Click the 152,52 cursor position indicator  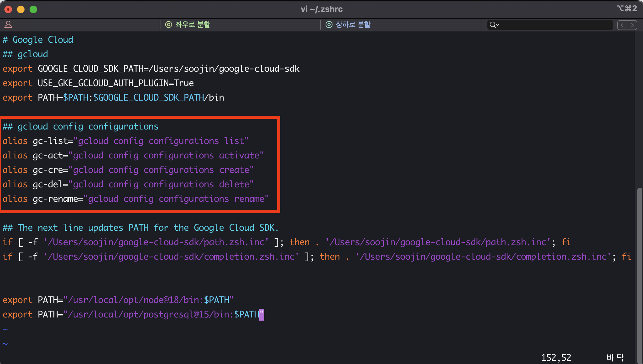point(556,357)
